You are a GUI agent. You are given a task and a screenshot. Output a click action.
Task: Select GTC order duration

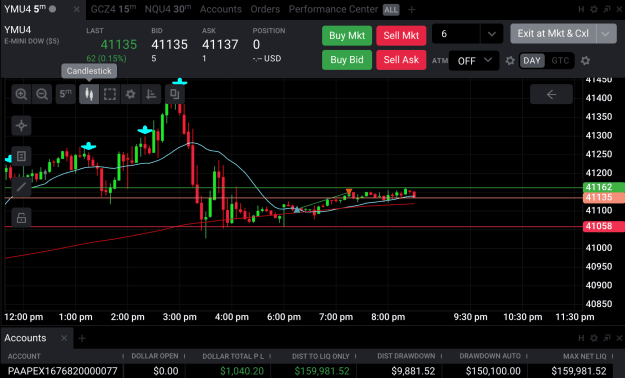click(560, 61)
